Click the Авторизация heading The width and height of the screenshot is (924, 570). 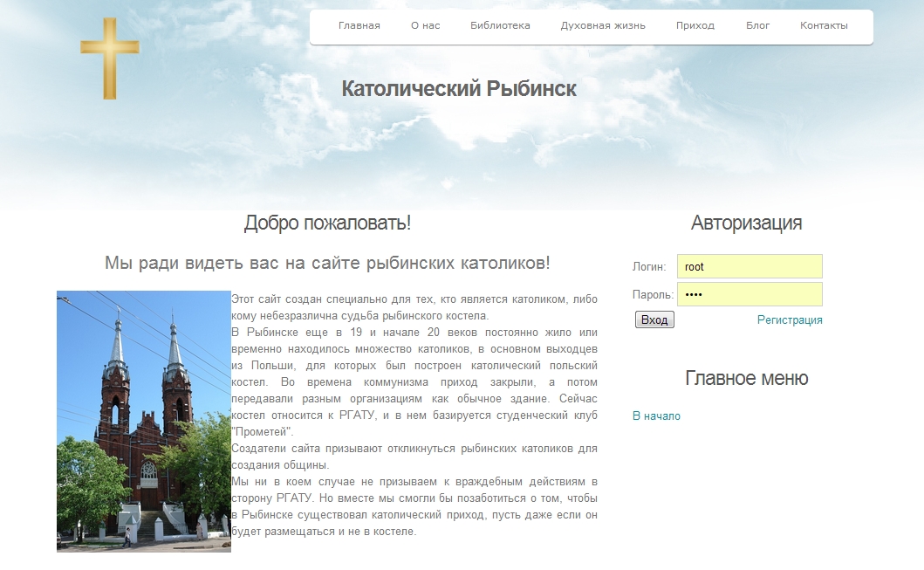tap(746, 223)
